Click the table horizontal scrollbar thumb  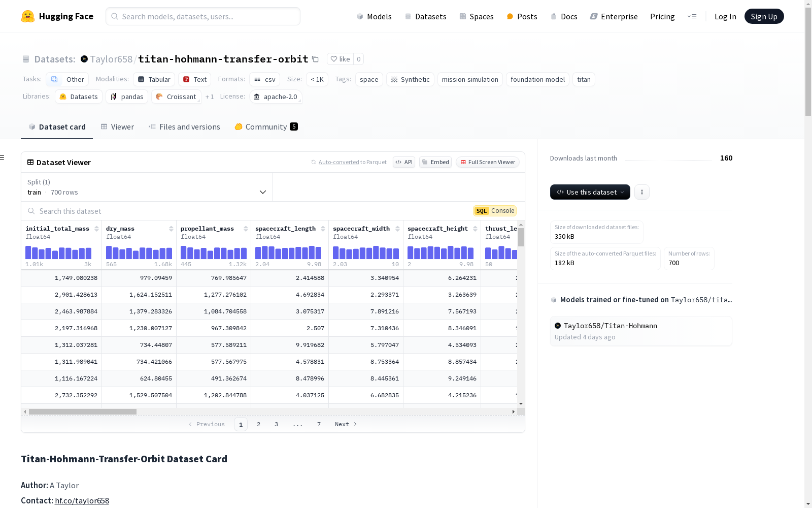click(x=83, y=411)
